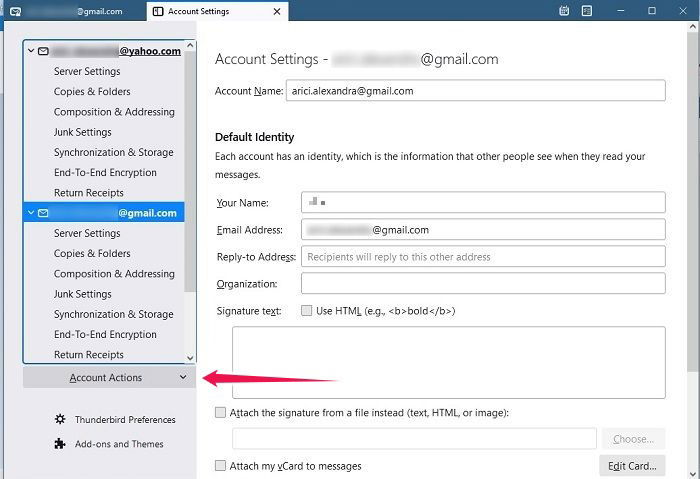Open Server Settings under the yahoo account
Viewport: 700px width, 479px height.
(87, 71)
